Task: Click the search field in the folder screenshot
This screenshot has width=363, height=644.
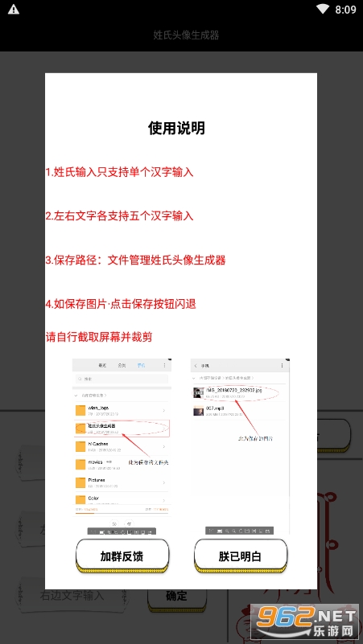Action: [122, 379]
